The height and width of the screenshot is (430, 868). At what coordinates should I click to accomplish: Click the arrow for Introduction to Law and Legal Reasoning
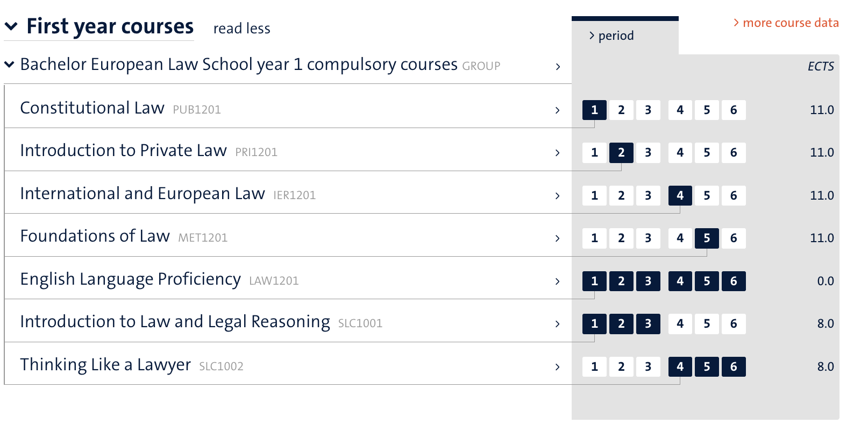click(558, 324)
